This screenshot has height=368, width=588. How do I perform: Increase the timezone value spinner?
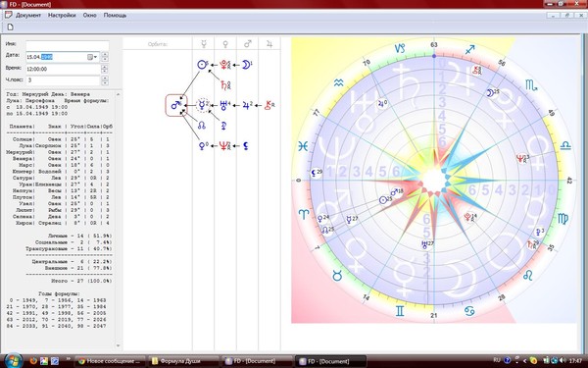[105, 79]
